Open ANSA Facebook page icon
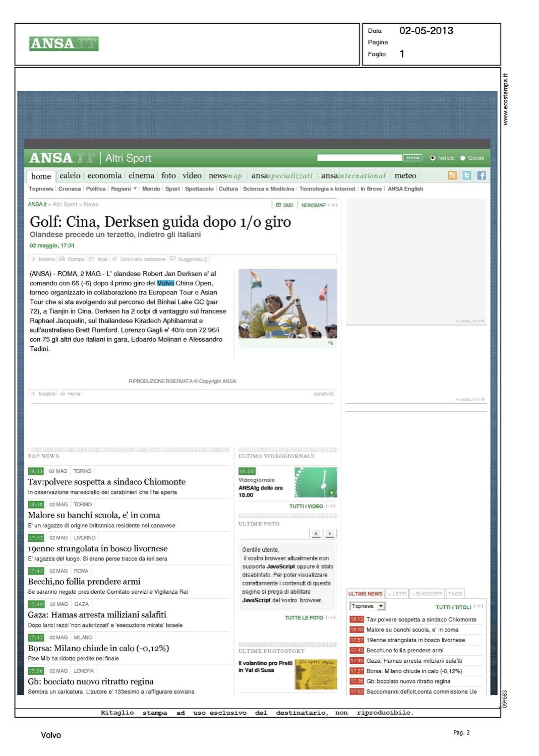 (x=482, y=175)
